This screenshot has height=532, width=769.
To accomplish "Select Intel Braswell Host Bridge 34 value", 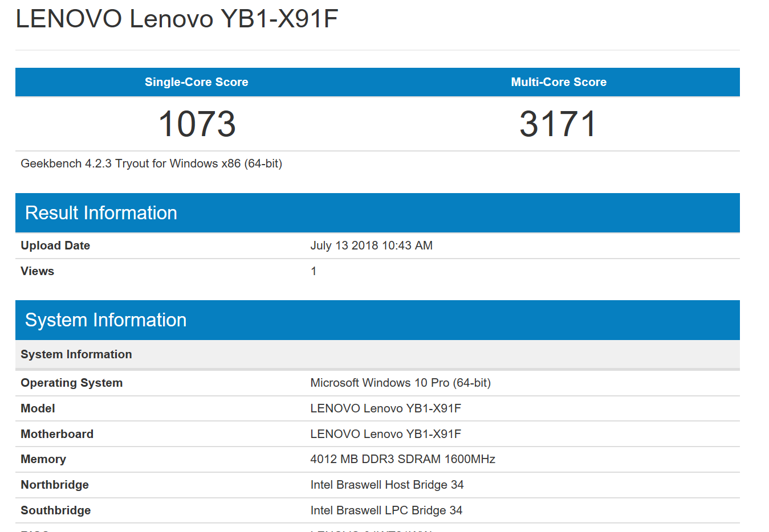I will 387,485.
